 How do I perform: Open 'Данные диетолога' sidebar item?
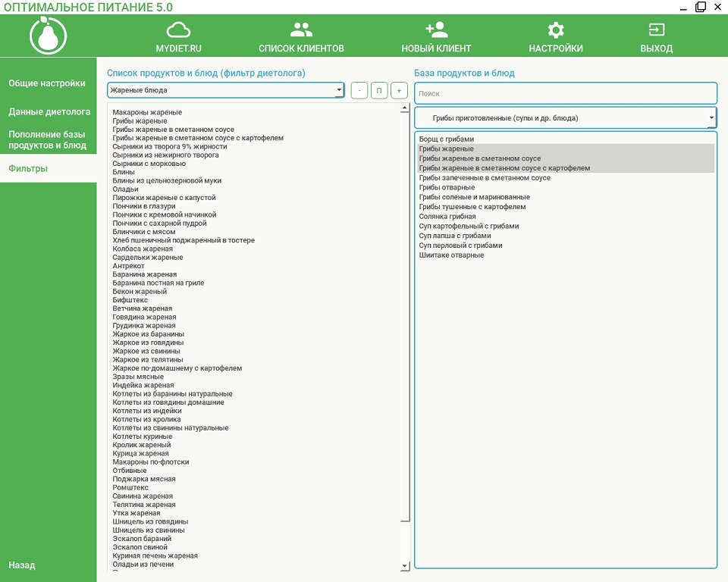[49, 112]
